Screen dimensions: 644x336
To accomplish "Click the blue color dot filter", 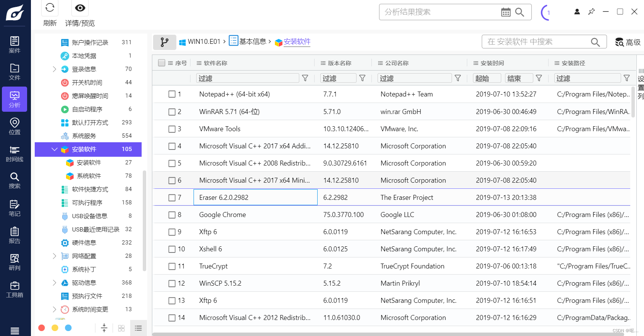I will pos(68,328).
